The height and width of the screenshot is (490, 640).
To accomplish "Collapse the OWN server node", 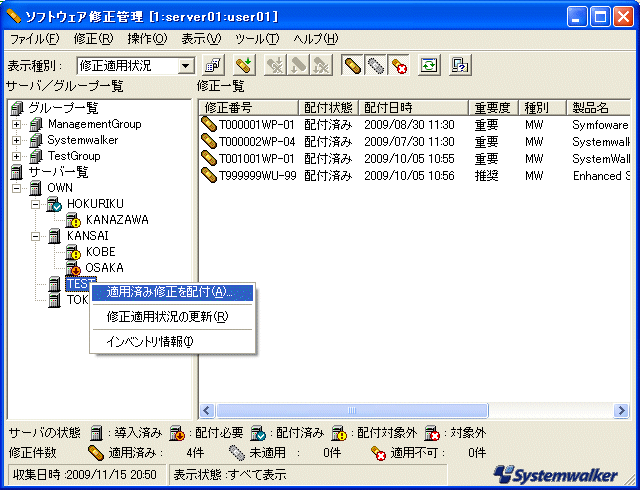I will (x=16, y=188).
